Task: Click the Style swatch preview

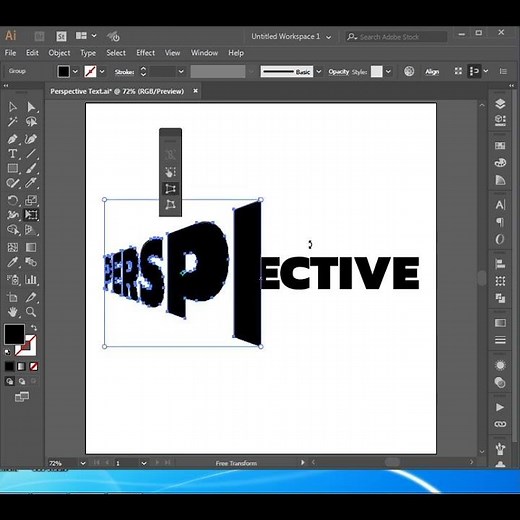Action: [x=377, y=71]
